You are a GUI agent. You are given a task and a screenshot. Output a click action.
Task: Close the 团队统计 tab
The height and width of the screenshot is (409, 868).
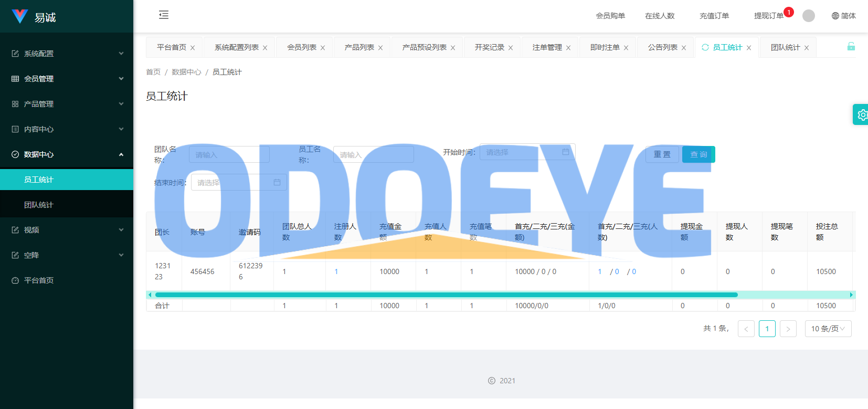(807, 48)
